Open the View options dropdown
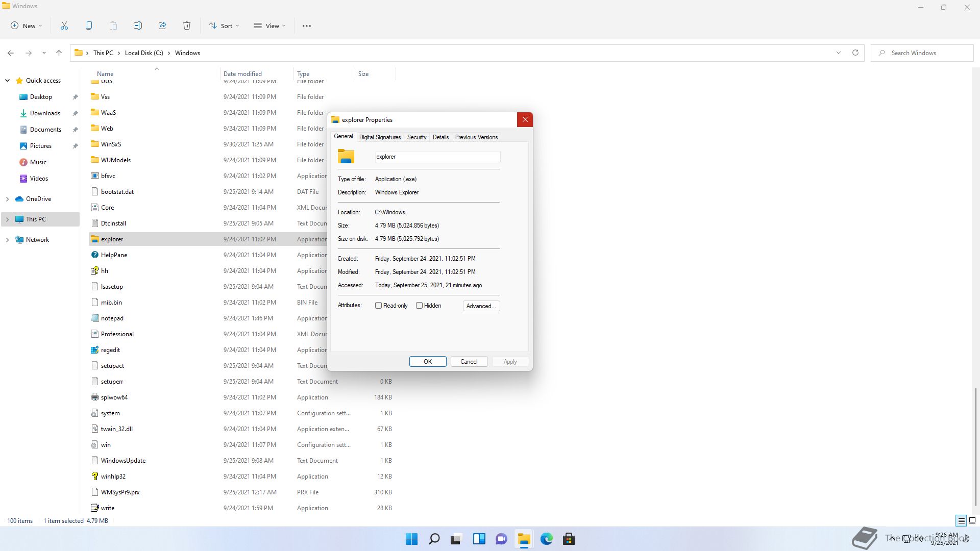Screen dimensions: 980x551 269,26
